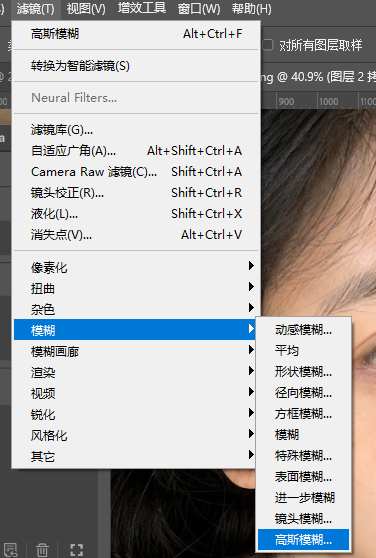Image resolution: width=376 pixels, height=558 pixels.
Task: Click the new layer icon at bottom
Action: [10, 550]
